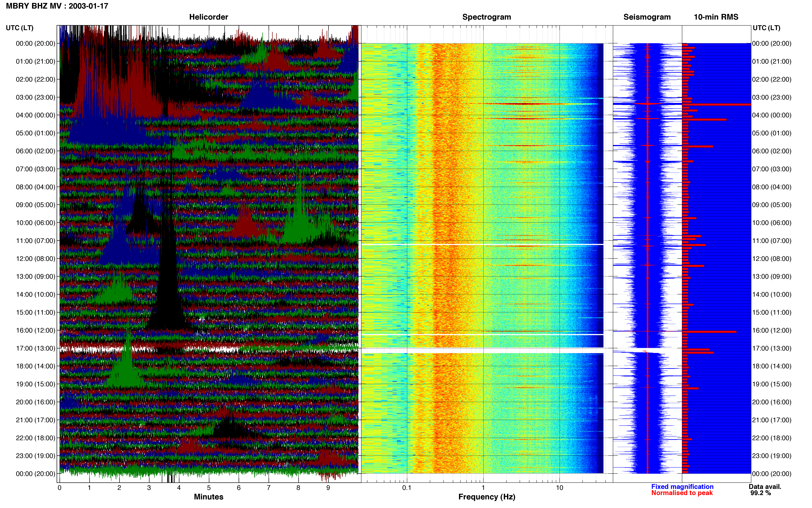The width and height of the screenshot is (812, 508).
Task: Click tick label 1 on the Frequency (Hz) axis
Action: point(483,488)
